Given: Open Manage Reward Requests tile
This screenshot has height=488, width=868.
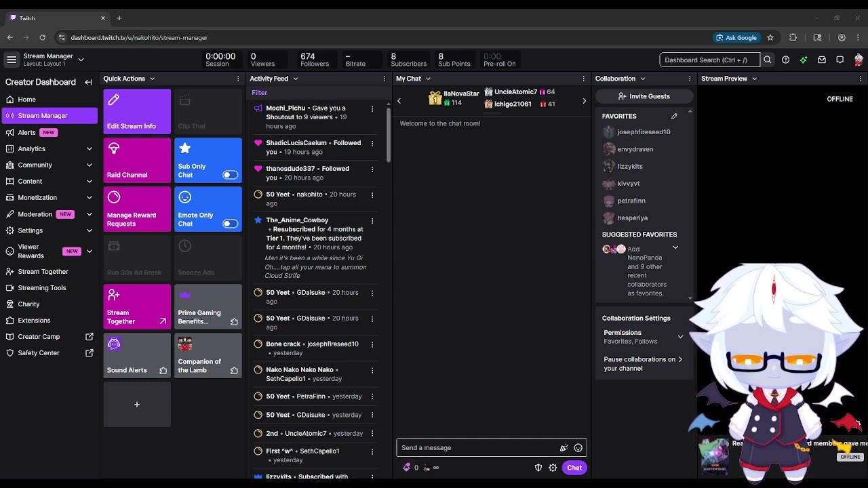Looking at the screenshot, I should pos(137,209).
